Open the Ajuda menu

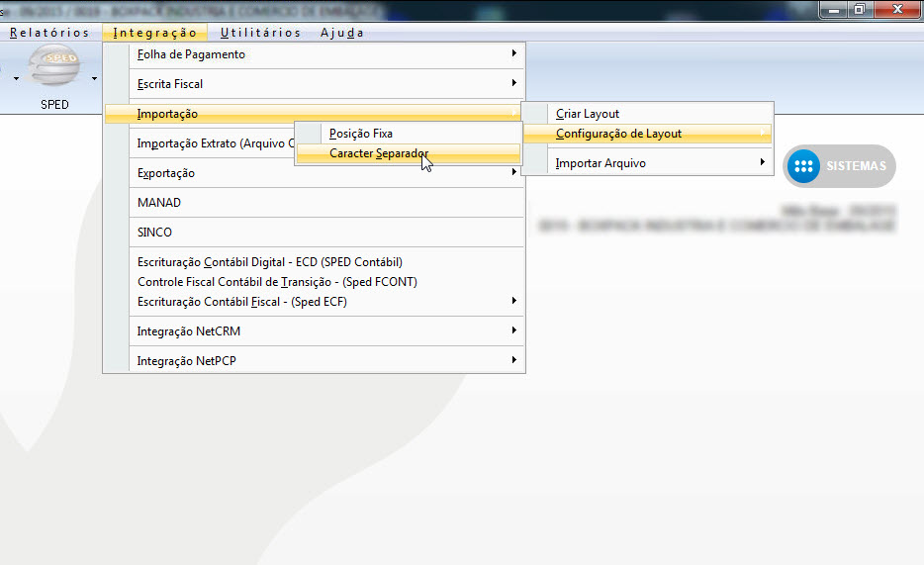[x=342, y=33]
